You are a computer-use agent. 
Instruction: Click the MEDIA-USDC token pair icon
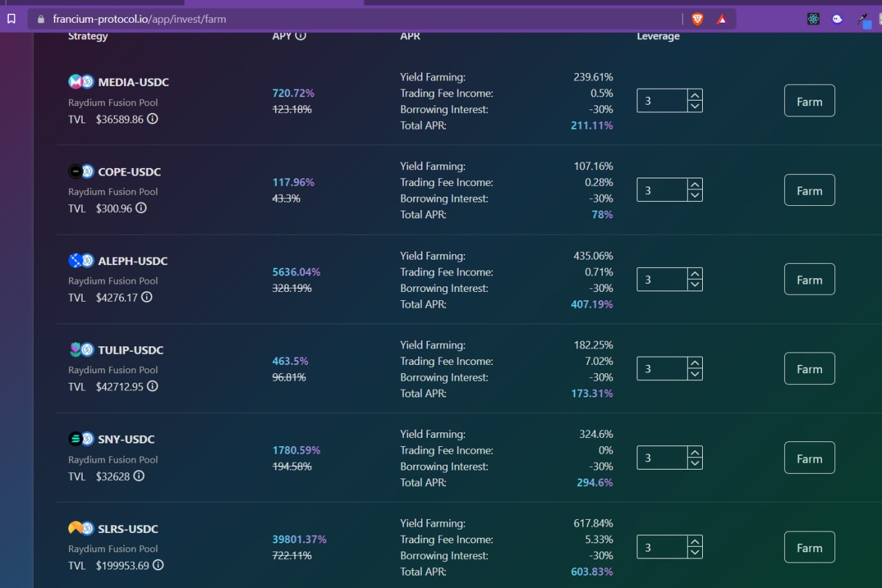(x=81, y=82)
